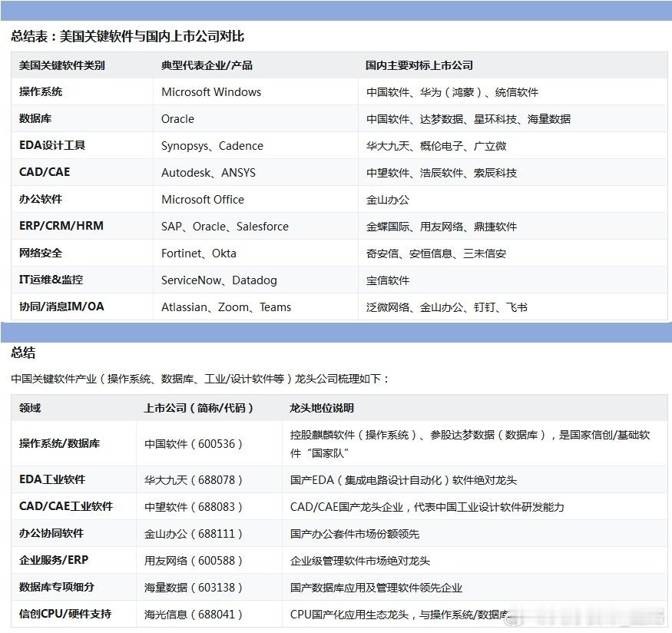Image resolution: width=672 pixels, height=633 pixels.
Task: Click the '数据库' row label in first table
Action: (35, 119)
